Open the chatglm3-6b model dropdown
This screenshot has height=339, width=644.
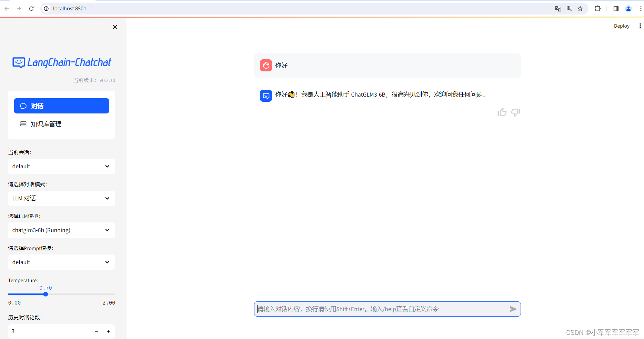coord(61,230)
